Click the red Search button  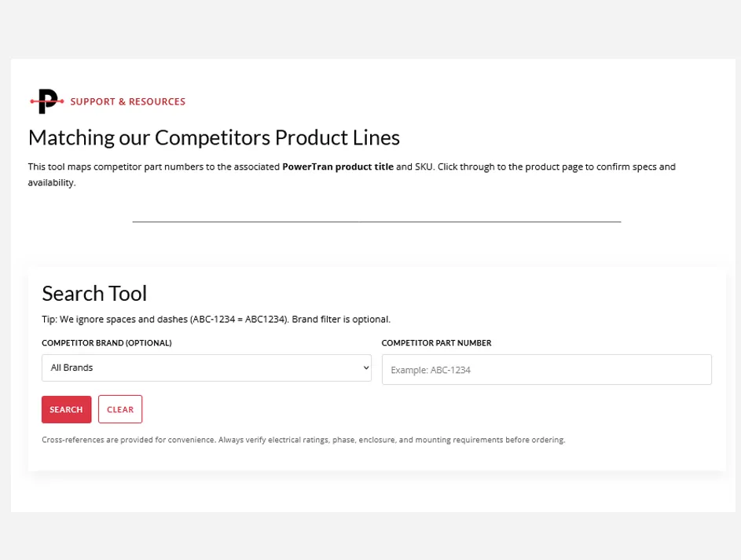(x=66, y=409)
